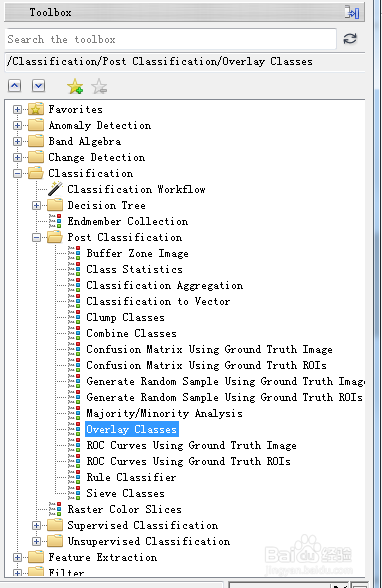This screenshot has height=588, width=382.
Task: Select Majority/Minority Analysis tool
Action: 165,413
